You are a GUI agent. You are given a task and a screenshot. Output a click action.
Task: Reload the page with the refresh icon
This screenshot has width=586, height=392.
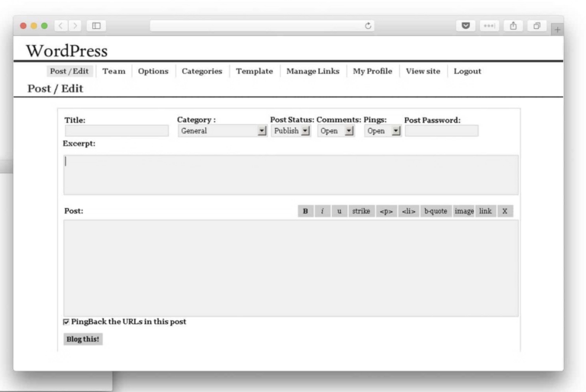coord(368,26)
